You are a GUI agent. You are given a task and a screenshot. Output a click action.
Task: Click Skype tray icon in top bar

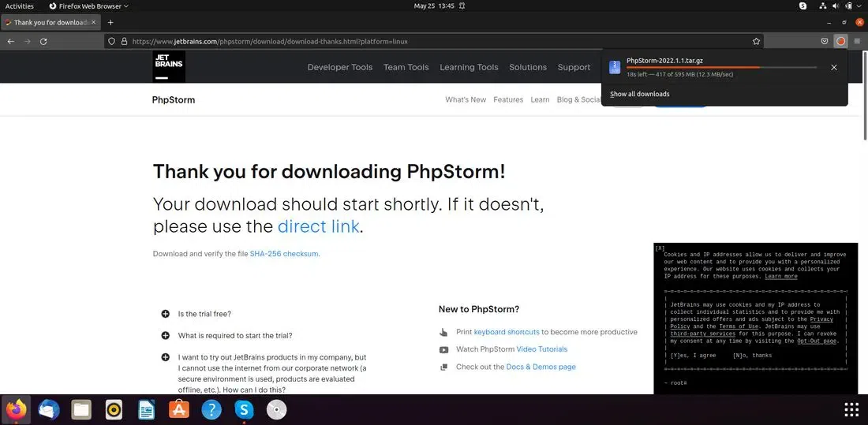tap(803, 6)
